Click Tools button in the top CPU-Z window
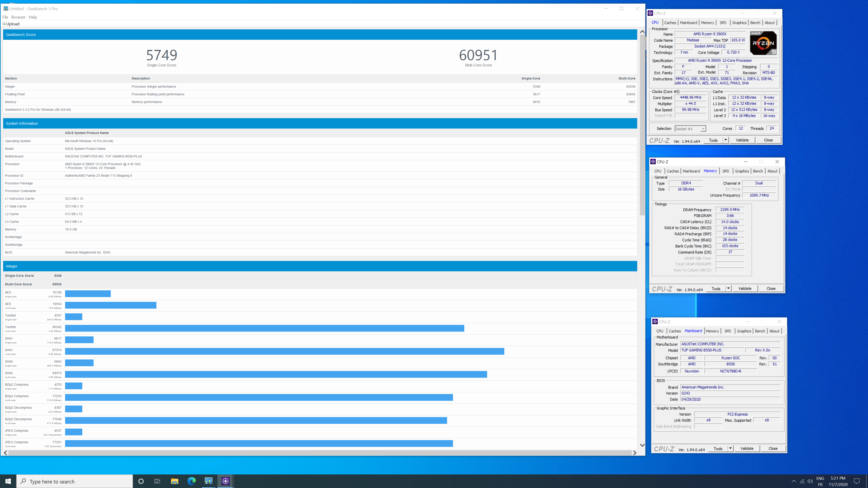Screen dimensions: 868x488 (x=713, y=140)
